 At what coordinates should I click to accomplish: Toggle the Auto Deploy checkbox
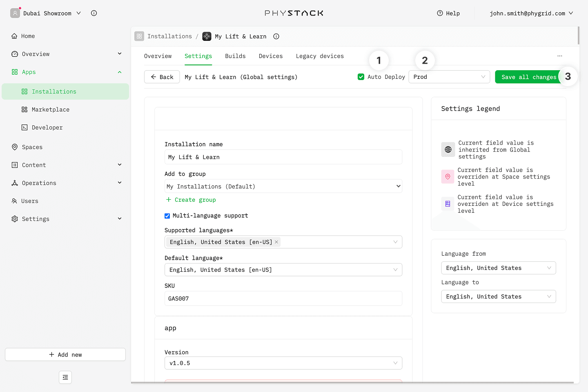(x=361, y=77)
